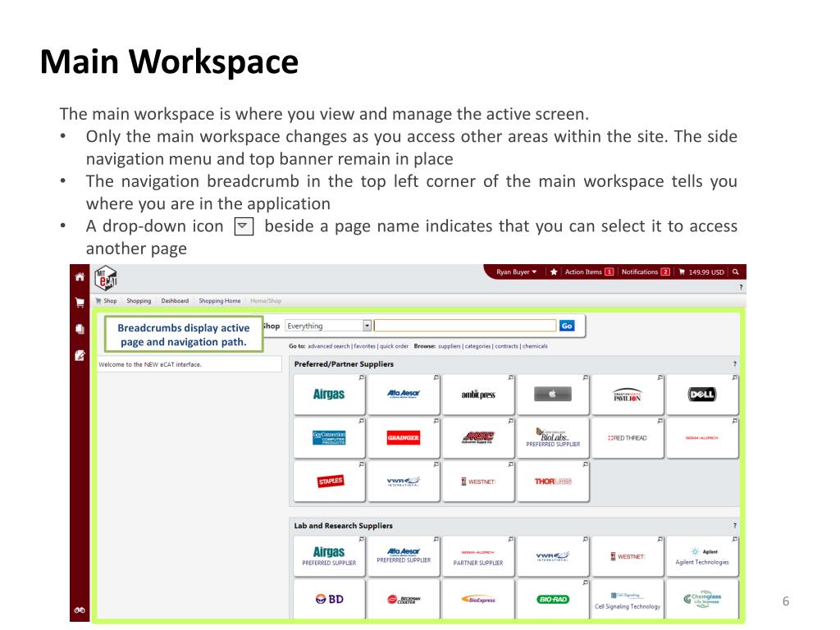Click the help question mark below banner

741,287
